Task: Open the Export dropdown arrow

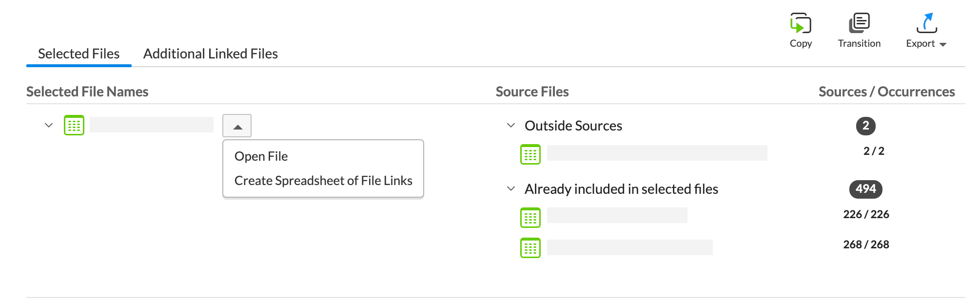Action: coord(943,44)
